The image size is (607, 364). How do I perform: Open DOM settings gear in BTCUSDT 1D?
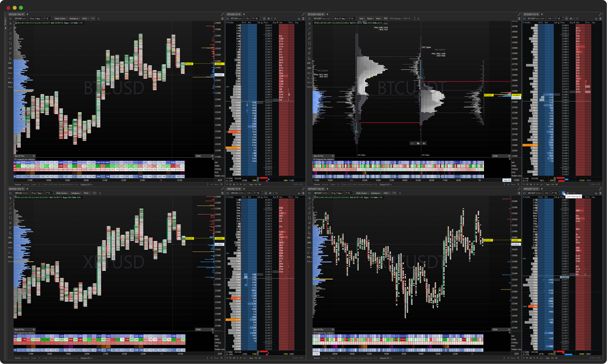pos(566,18)
